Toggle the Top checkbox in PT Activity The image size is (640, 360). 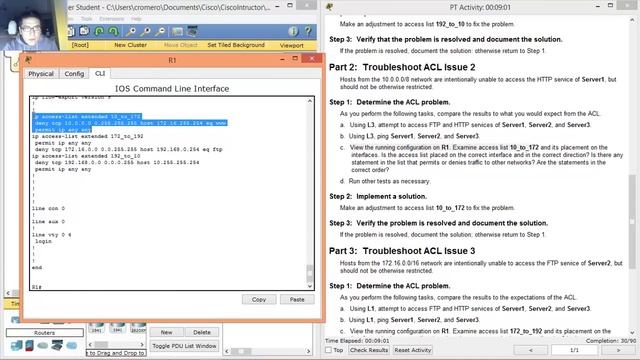(328, 350)
